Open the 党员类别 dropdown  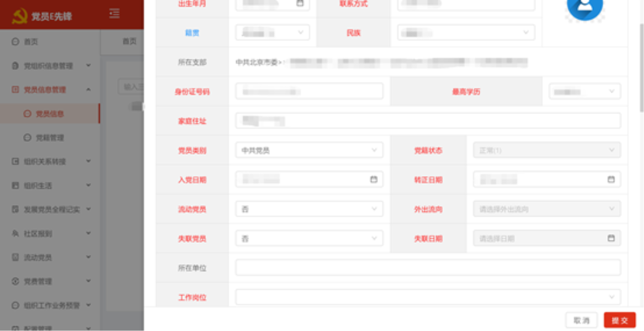(309, 150)
